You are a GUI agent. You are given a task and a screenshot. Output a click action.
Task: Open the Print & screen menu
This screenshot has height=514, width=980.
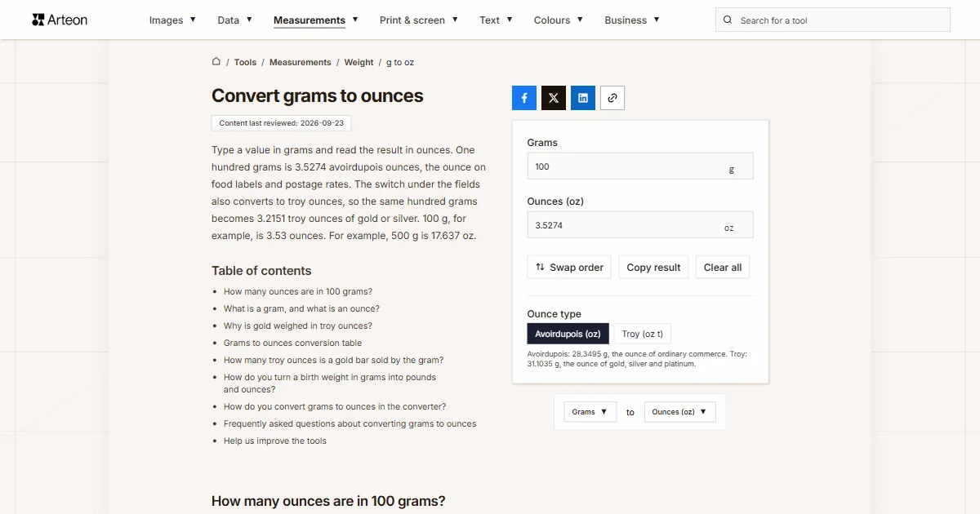tap(419, 20)
